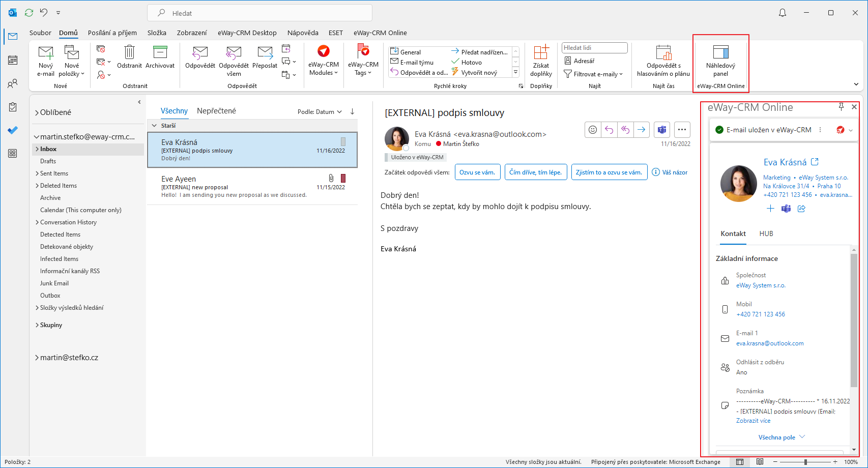Expand Oblíbené favorites section
Viewport: 868px width, 468px height.
pyautogui.click(x=37, y=112)
